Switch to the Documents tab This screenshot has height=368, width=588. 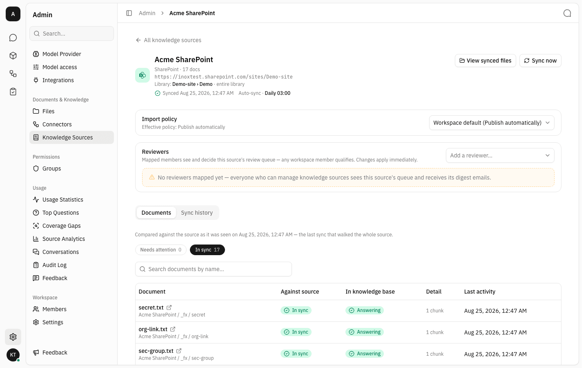[x=156, y=213]
